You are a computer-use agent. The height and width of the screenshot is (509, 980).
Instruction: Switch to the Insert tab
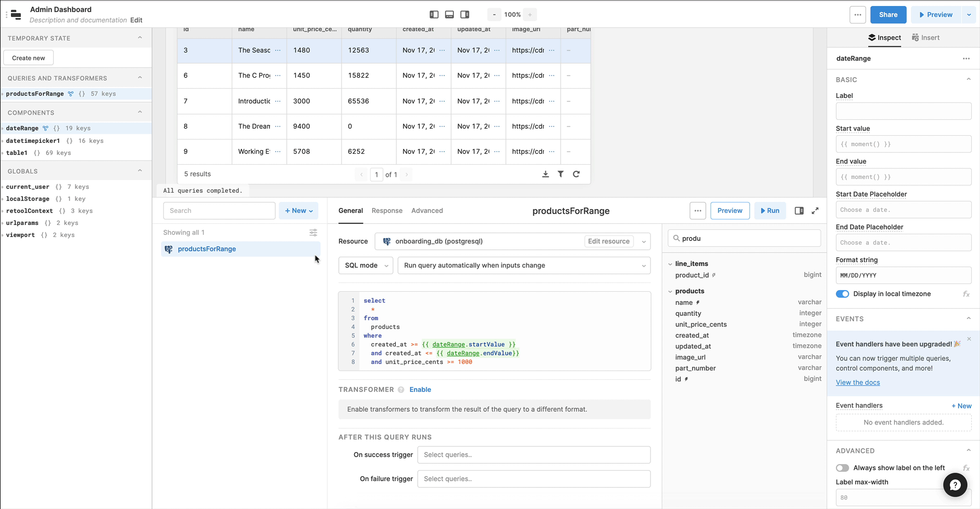926,38
